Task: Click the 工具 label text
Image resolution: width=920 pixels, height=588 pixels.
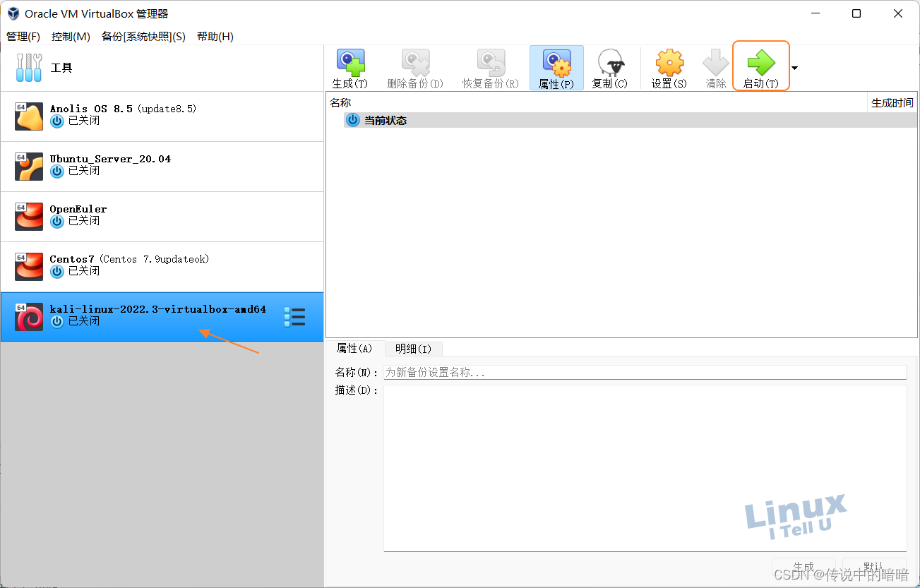Action: tap(61, 68)
